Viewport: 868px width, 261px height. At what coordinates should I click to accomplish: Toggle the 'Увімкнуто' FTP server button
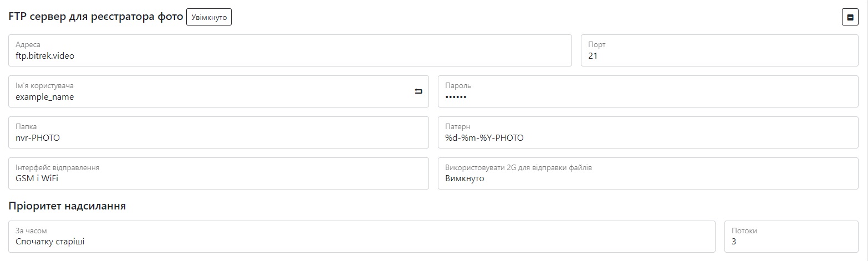[x=209, y=17]
